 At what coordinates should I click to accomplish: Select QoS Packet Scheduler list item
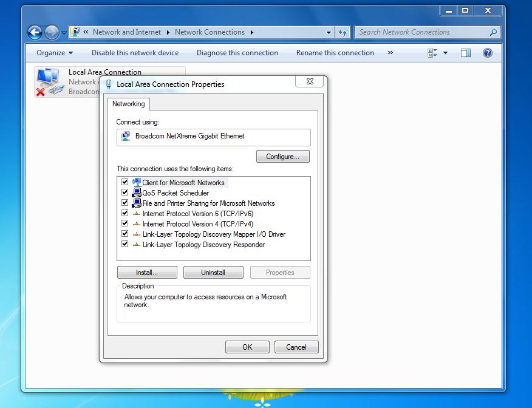pyautogui.click(x=176, y=193)
